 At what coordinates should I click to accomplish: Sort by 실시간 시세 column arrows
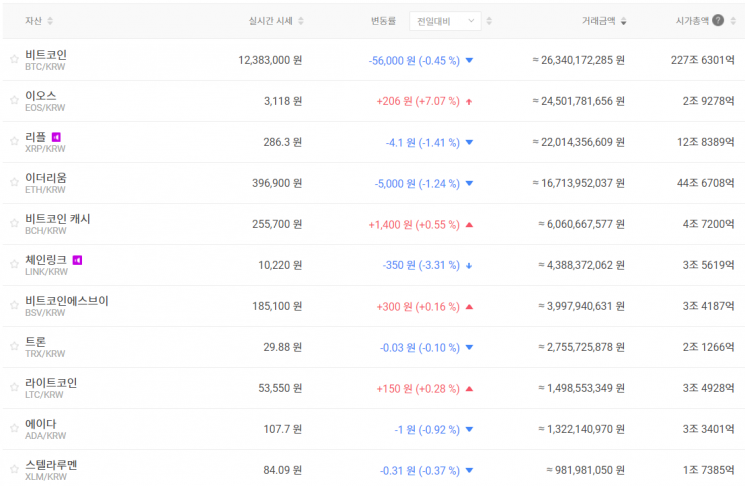point(301,21)
